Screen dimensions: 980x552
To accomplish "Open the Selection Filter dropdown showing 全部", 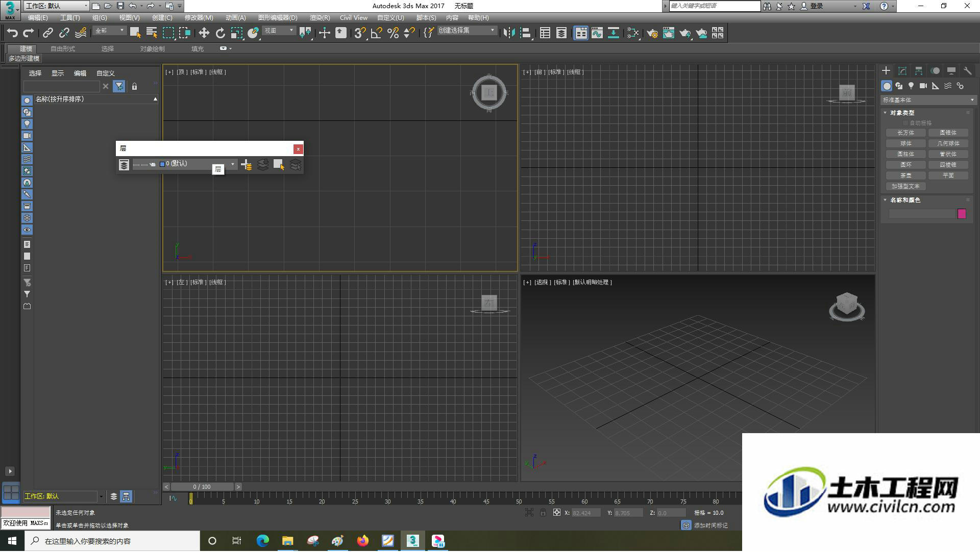I will (x=109, y=31).
